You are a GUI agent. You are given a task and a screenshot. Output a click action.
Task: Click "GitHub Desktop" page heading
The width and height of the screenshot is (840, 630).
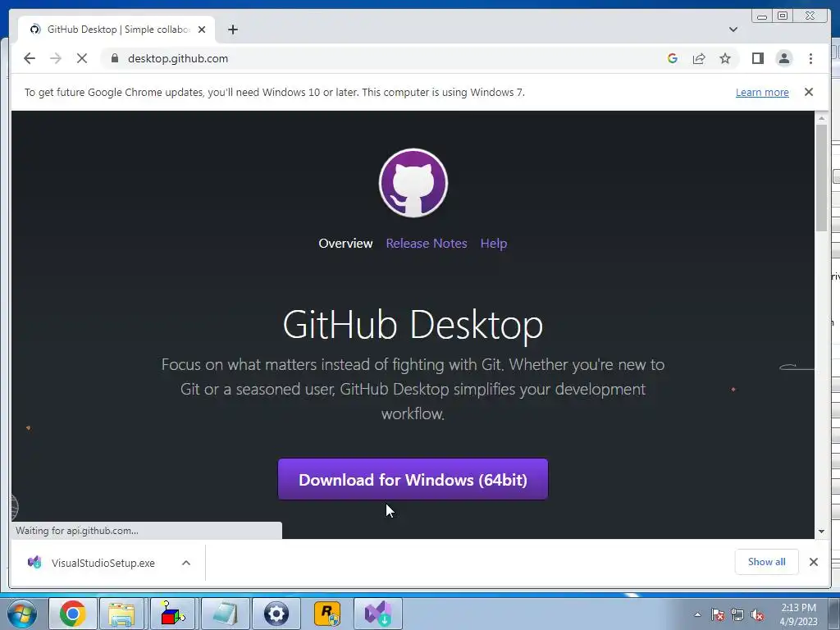pyautogui.click(x=413, y=325)
